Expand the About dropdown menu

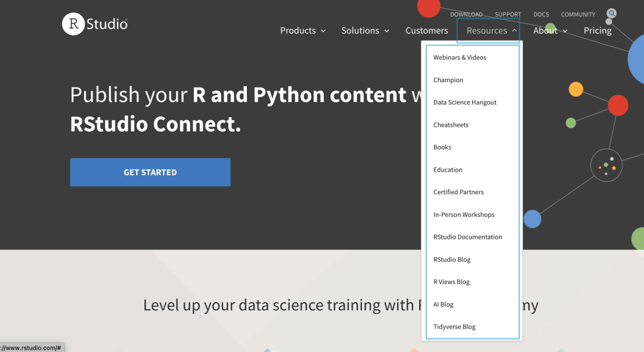550,30
